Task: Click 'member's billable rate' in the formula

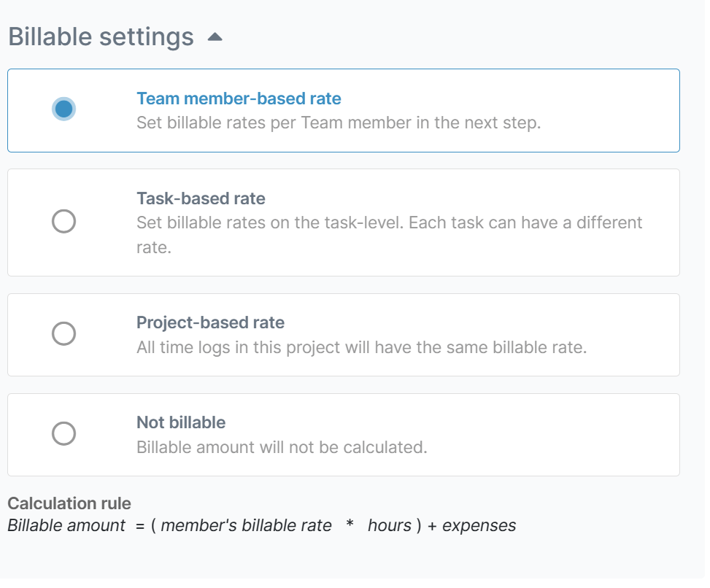Action: [247, 525]
